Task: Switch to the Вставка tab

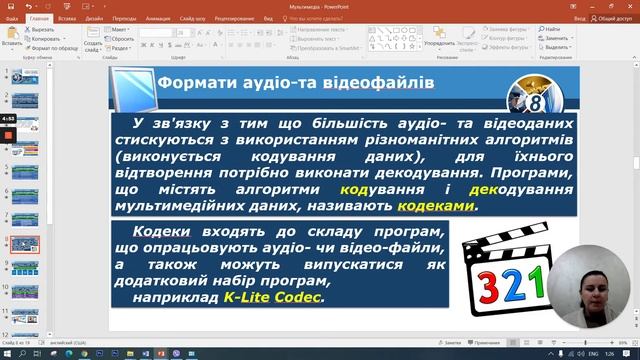Action: [67, 18]
